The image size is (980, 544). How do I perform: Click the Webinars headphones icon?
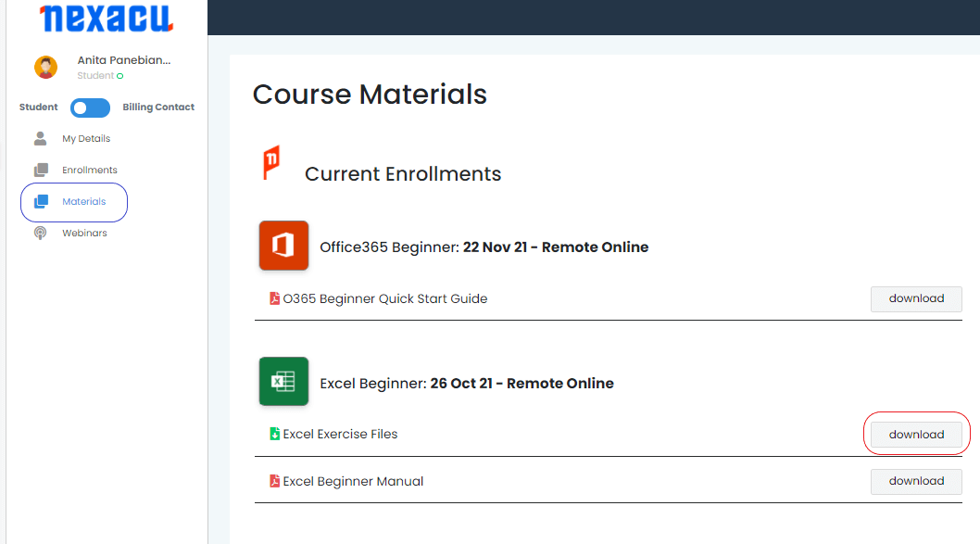click(40, 232)
